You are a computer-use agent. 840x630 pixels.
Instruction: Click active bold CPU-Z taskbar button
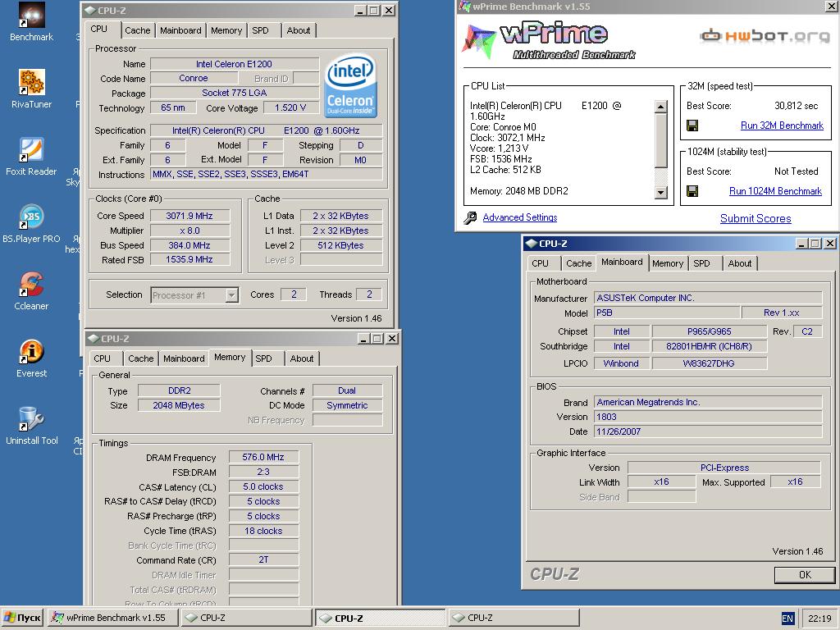[x=380, y=618]
